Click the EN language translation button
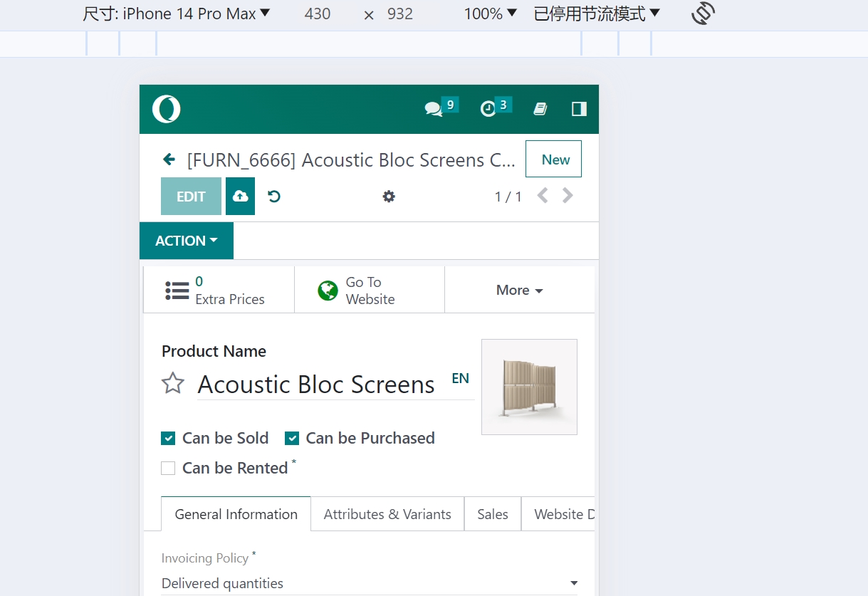This screenshot has width=868, height=596. [461, 378]
